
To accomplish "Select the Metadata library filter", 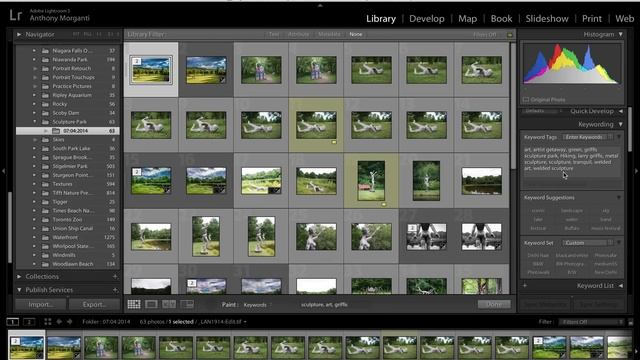I will point(329,34).
